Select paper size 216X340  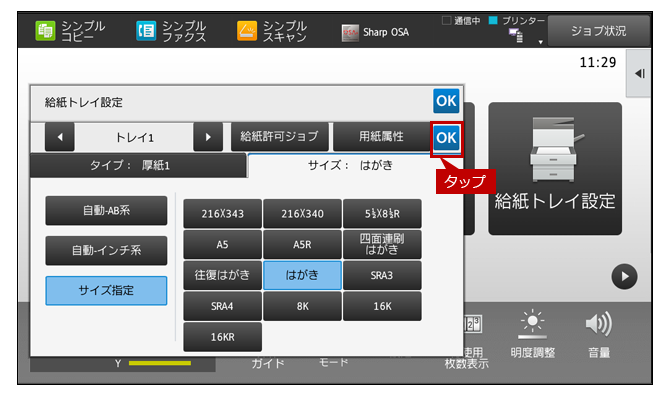click(x=303, y=214)
